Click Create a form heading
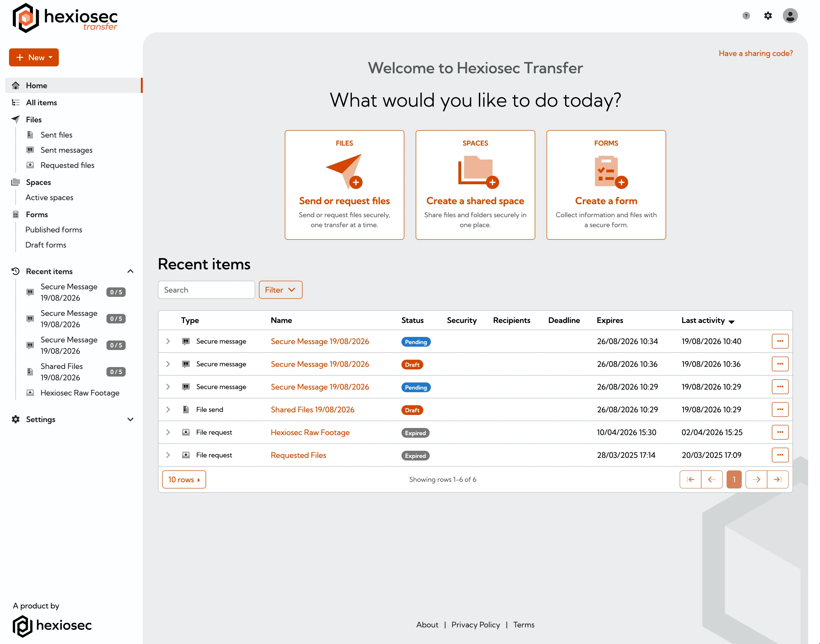The width and height of the screenshot is (820, 644). (x=606, y=201)
